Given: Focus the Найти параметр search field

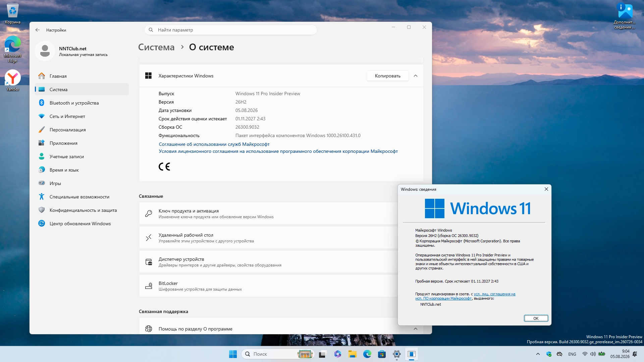Looking at the screenshot, I should tap(231, 30).
